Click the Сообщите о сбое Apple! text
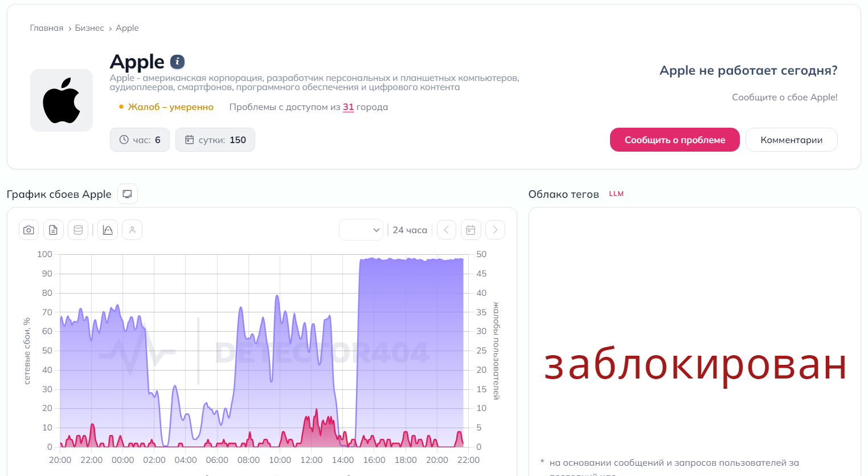This screenshot has height=476, width=868. click(785, 97)
